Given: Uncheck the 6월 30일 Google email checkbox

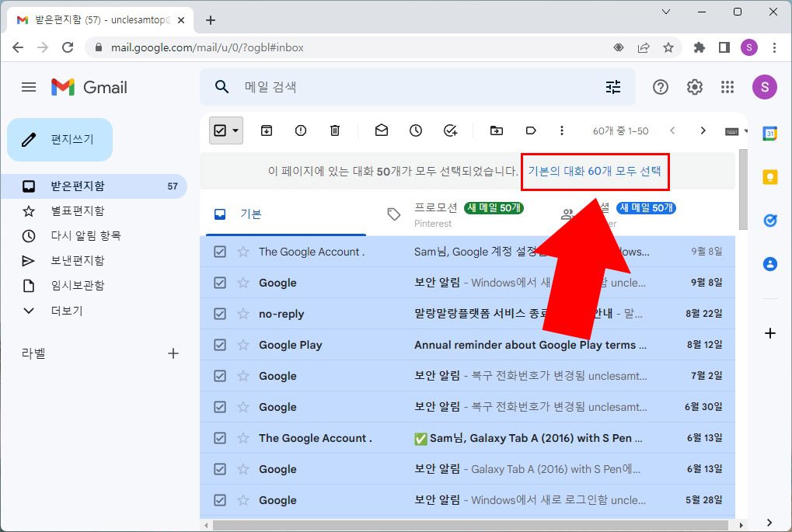Looking at the screenshot, I should pos(220,407).
